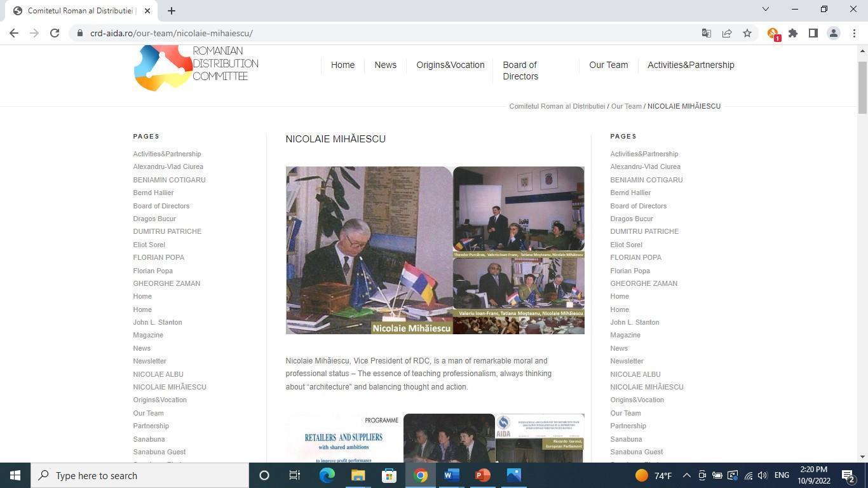Click the Nicolaie Mihăiescu photo collage
This screenshot has width=868, height=488.
pos(435,250)
